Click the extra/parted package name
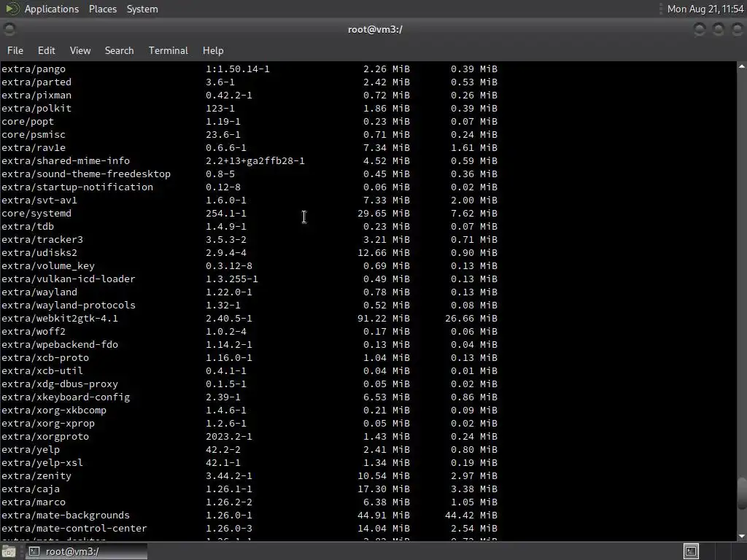 [x=36, y=82]
